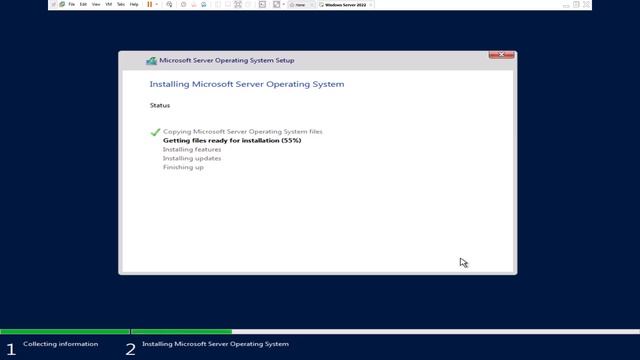Image resolution: width=640 pixels, height=360 pixels.
Task: Open the VM menu
Action: tap(109, 4)
